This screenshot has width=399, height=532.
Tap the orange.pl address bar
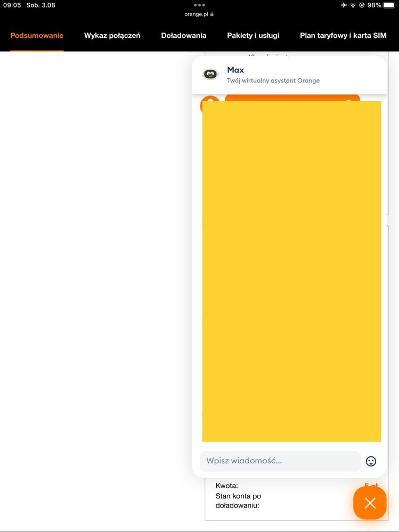(199, 14)
